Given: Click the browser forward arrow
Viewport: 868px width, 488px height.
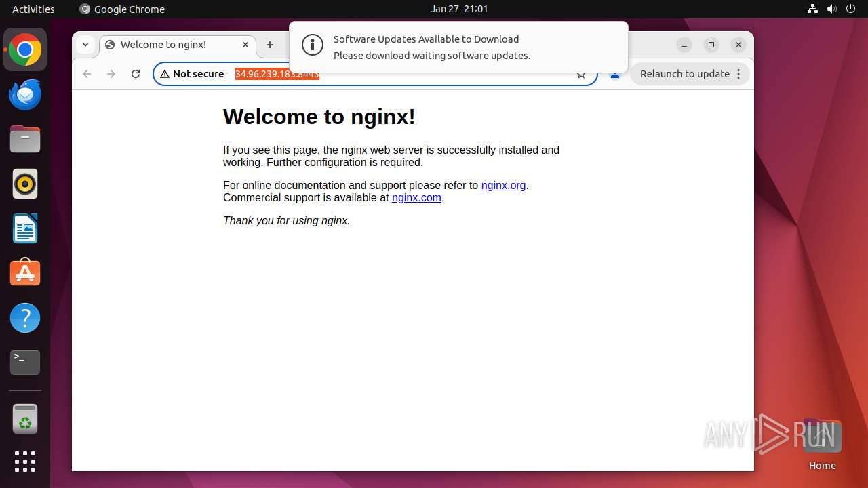Looking at the screenshot, I should [111, 74].
